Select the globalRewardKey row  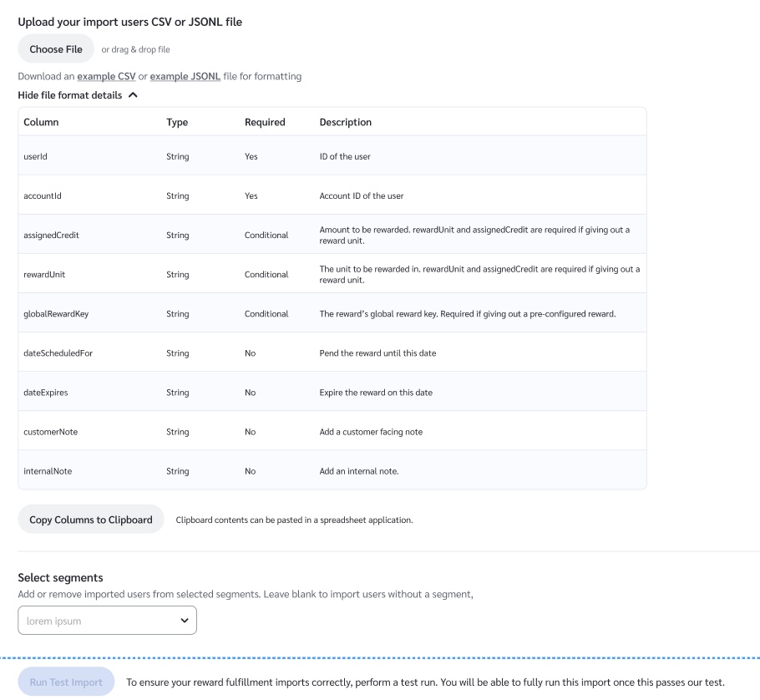pyautogui.click(x=53, y=314)
